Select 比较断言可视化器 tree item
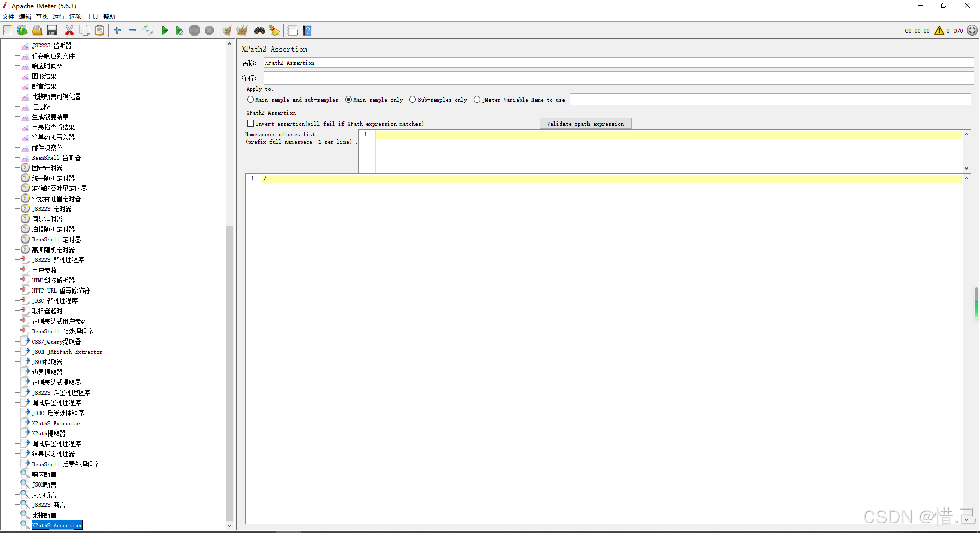 (56, 96)
